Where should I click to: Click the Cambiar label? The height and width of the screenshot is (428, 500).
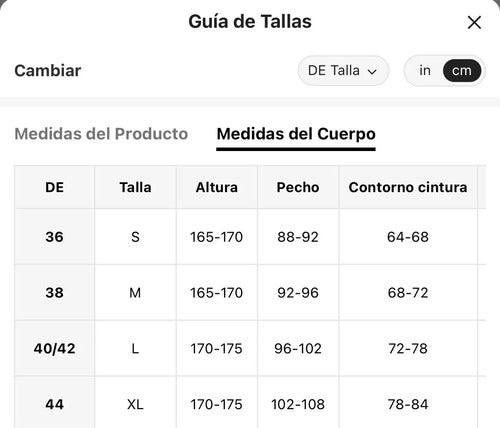pos(48,71)
